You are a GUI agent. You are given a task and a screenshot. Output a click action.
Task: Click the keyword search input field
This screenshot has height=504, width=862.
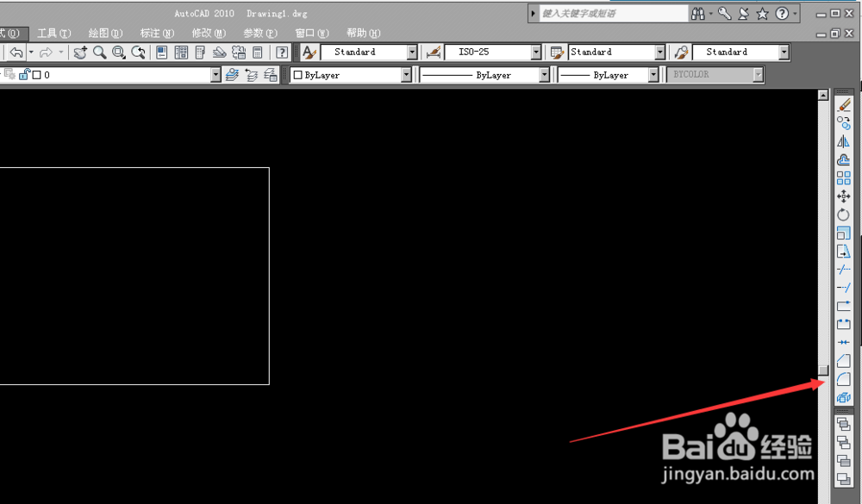(x=613, y=14)
